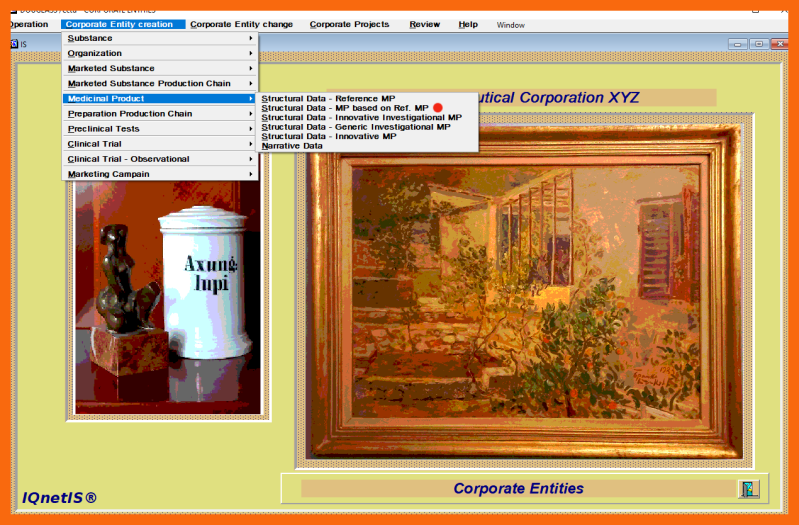Choose the Narrative Data entry
This screenshot has width=799, height=525.
tap(368, 146)
